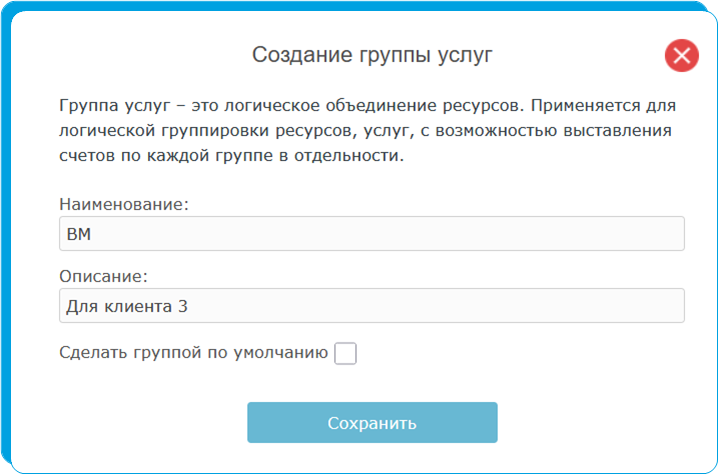This screenshot has height=474, width=718.
Task: Click the "Для клиента 3" text in description
Action: (x=126, y=307)
